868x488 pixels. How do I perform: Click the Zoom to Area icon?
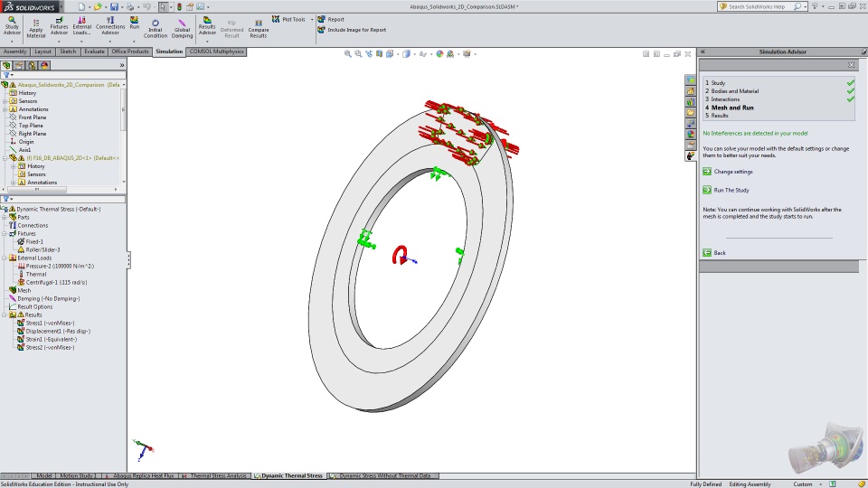coord(358,53)
